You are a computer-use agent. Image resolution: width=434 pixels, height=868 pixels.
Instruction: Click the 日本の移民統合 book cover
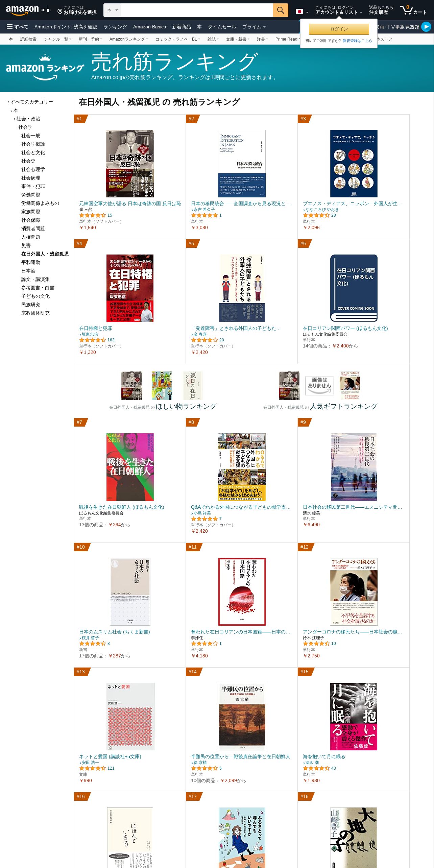(242, 164)
